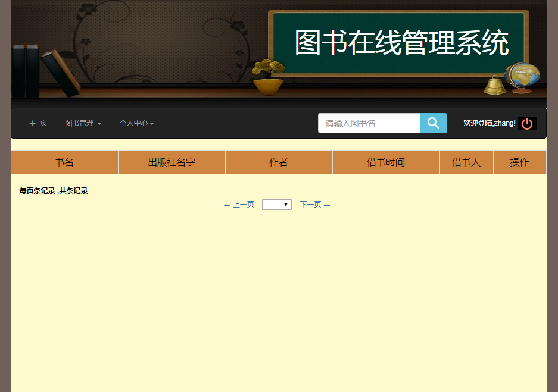Open the 主 页 home menu item
558x392 pixels.
38,123
